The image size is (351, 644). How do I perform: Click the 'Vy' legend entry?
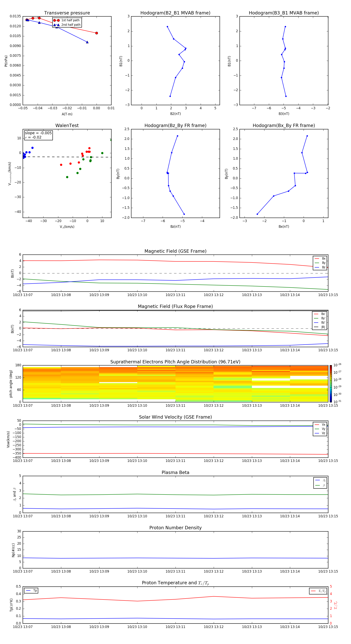pos(320,429)
